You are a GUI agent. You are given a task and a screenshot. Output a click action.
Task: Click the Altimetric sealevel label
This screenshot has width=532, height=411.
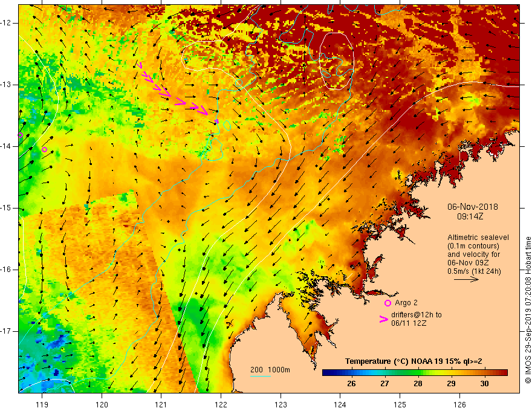click(478, 238)
